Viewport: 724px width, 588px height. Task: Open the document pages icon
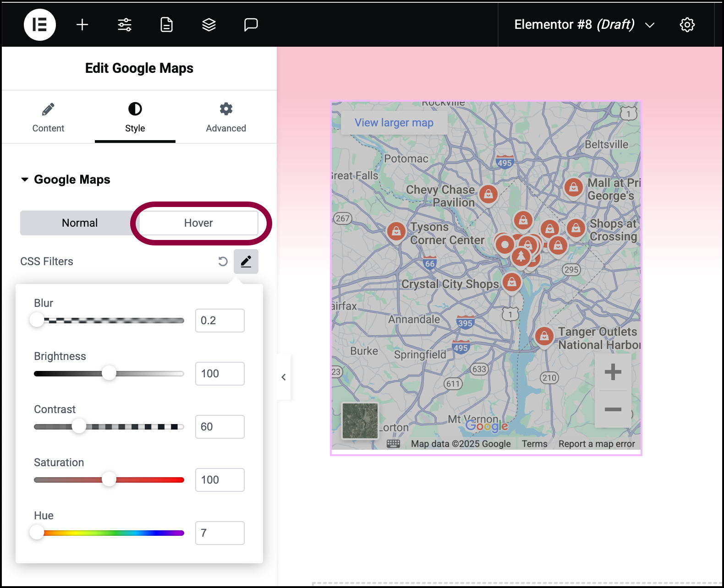(167, 25)
